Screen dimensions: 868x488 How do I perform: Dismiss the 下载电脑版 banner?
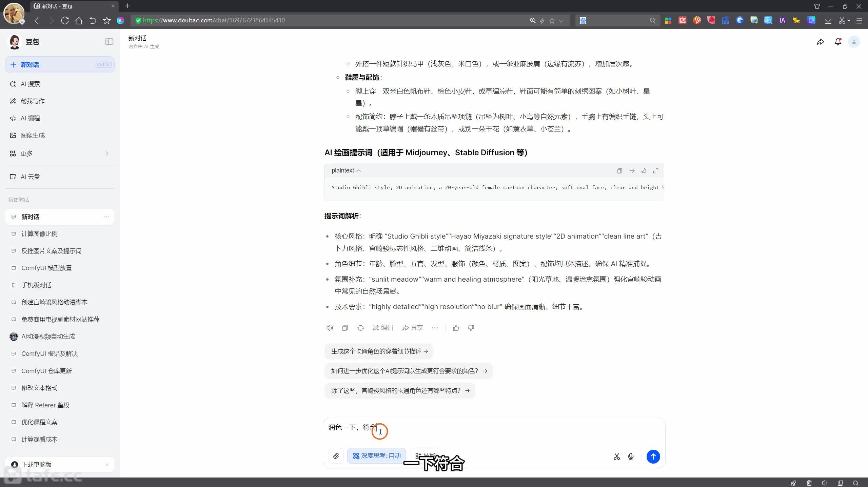[107, 465]
